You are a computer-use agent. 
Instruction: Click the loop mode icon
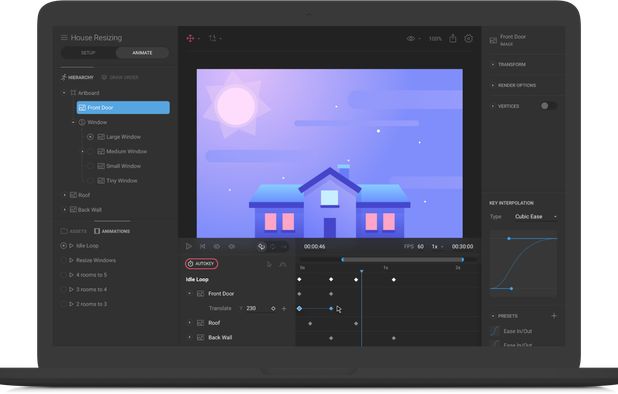point(261,247)
